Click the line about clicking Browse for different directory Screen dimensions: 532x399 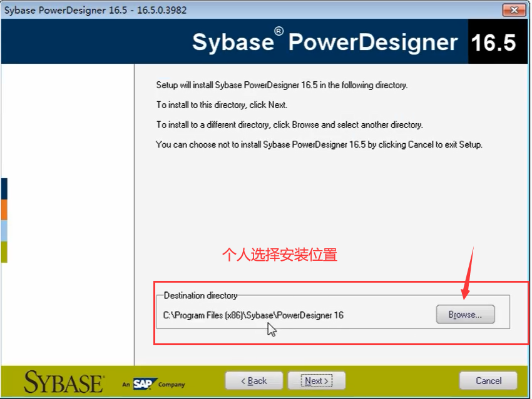click(x=290, y=124)
